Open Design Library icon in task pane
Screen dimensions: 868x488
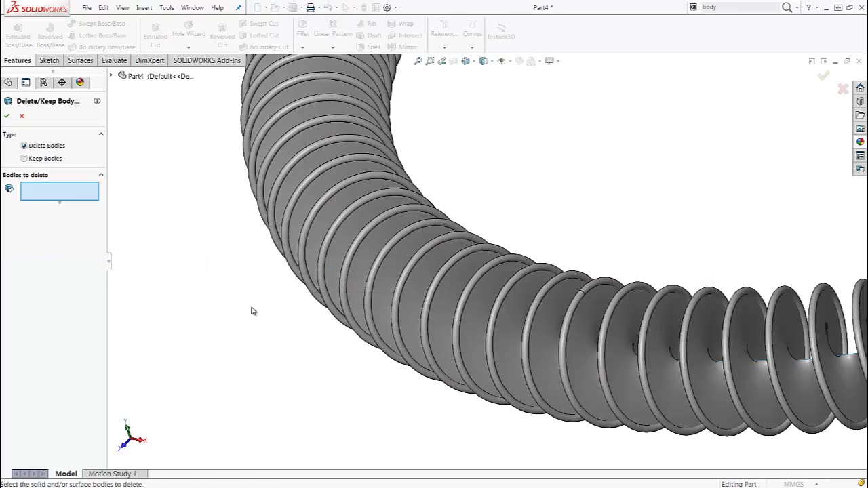[860, 102]
